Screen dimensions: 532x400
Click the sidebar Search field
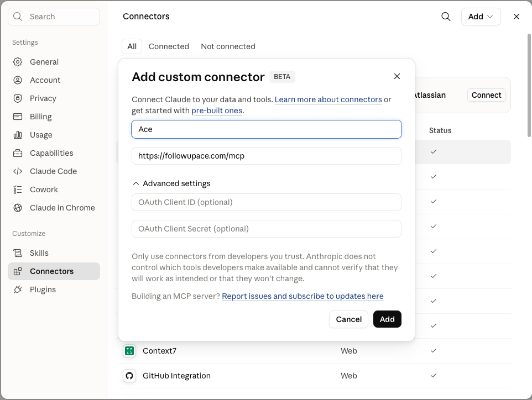click(54, 17)
